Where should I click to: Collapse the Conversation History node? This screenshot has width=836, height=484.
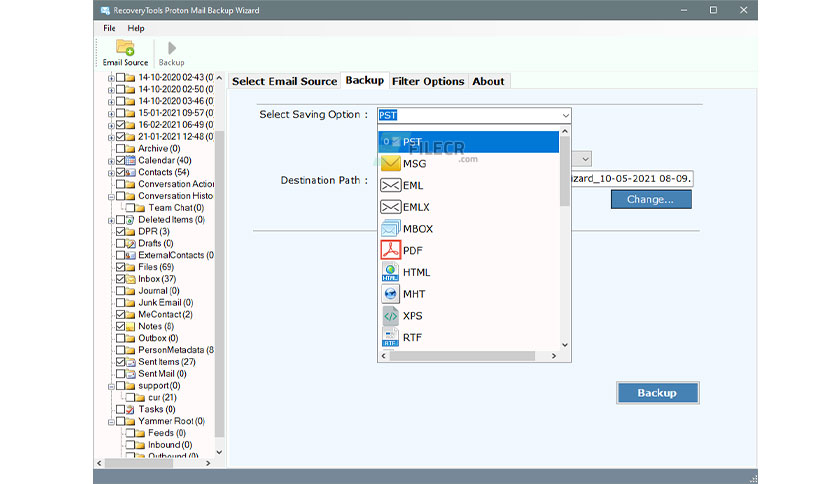click(x=111, y=197)
